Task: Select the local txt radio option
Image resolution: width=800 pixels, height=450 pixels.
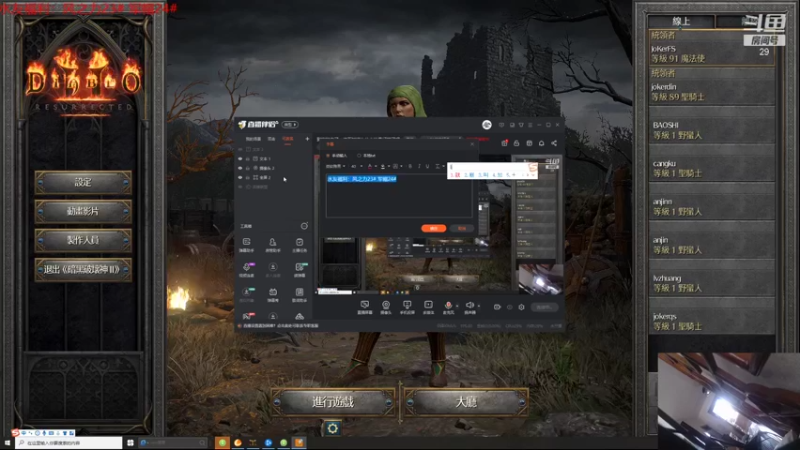Action: point(366,155)
